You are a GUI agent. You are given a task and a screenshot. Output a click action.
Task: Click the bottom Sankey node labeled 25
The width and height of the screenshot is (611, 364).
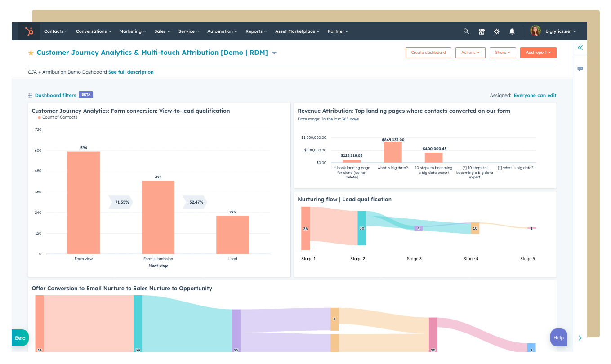coord(236,331)
